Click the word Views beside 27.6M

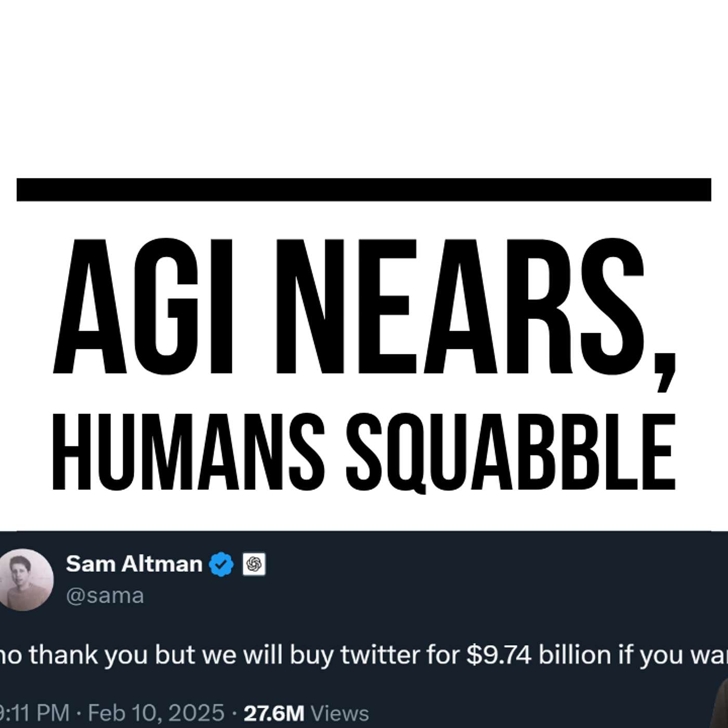(340, 713)
